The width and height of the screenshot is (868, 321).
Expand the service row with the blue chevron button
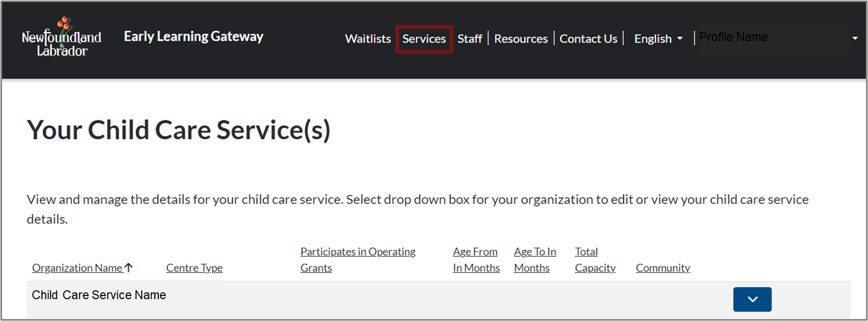752,299
